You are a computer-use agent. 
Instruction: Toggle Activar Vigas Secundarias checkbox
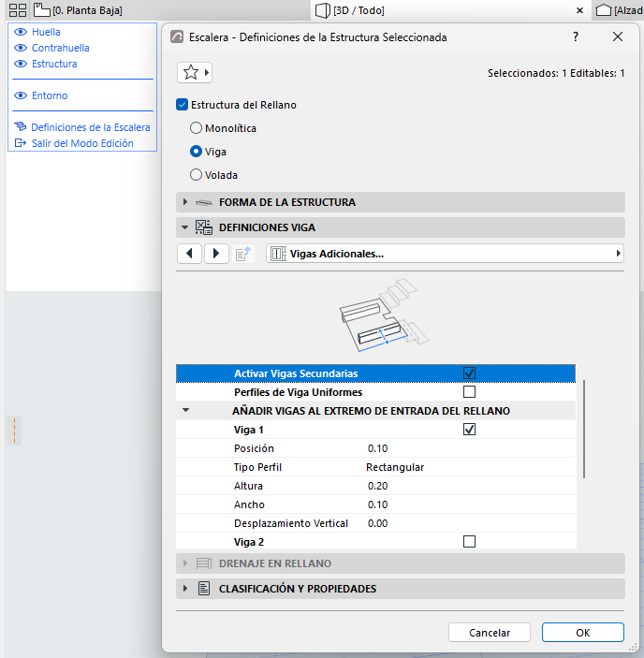coord(469,373)
